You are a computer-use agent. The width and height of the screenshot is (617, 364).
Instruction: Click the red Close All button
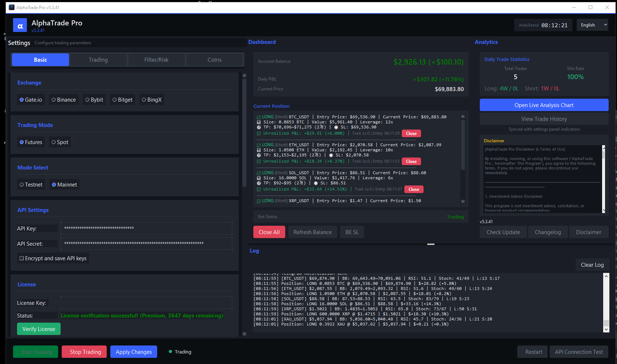[269, 232]
